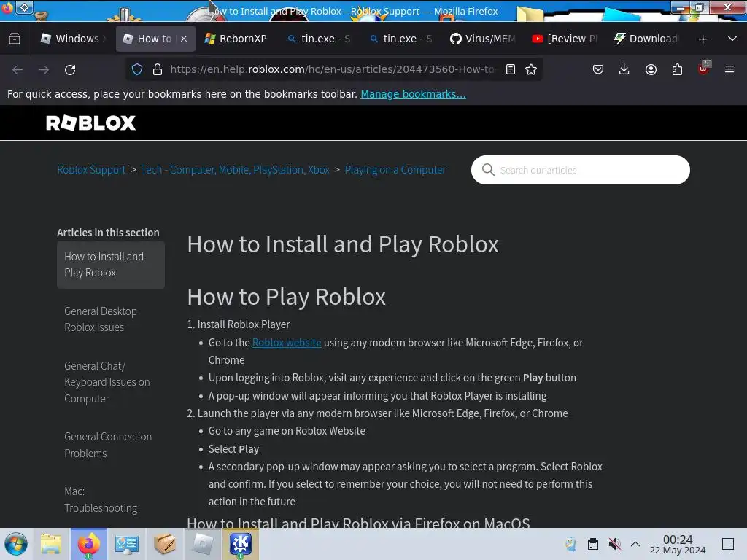Screen dimensions: 747x560
Task: Save page to Pocket
Action: (x=598, y=69)
